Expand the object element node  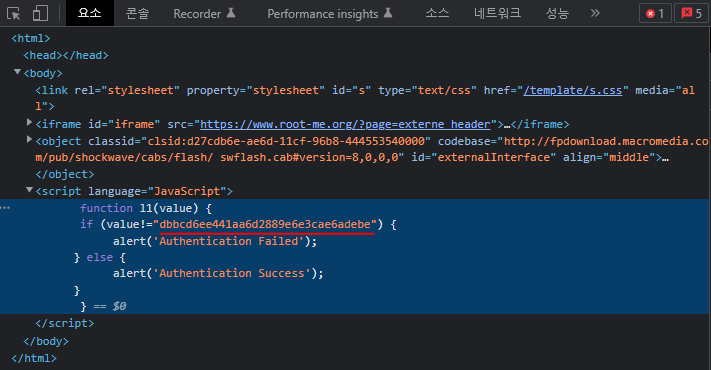click(x=29, y=140)
